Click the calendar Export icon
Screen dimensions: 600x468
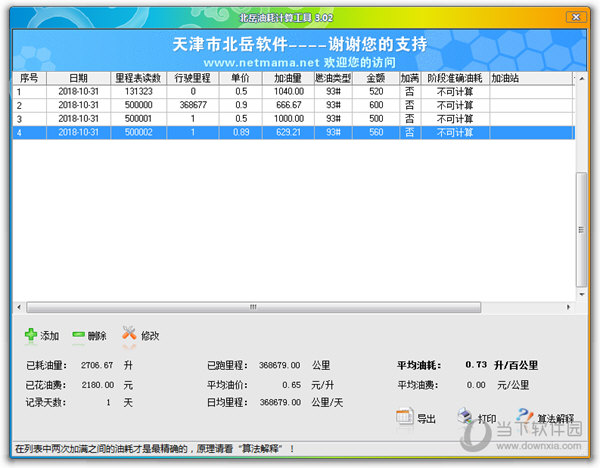click(x=404, y=417)
